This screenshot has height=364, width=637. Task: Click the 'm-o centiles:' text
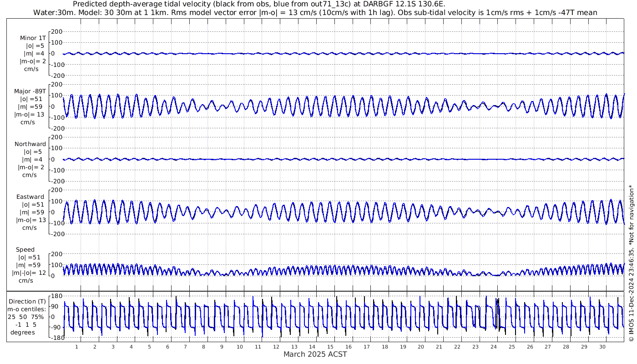point(27,309)
